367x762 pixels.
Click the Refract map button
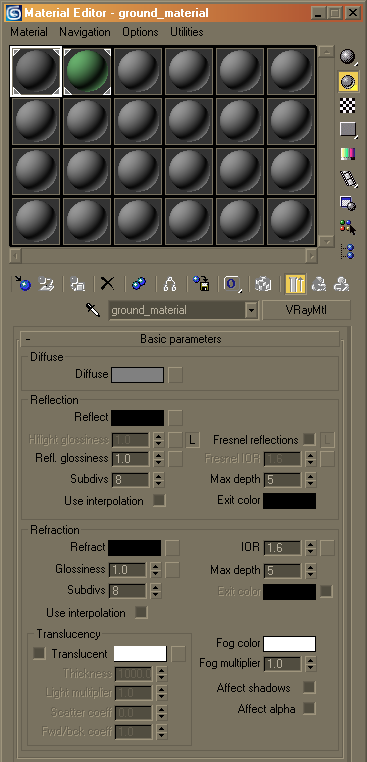173,548
